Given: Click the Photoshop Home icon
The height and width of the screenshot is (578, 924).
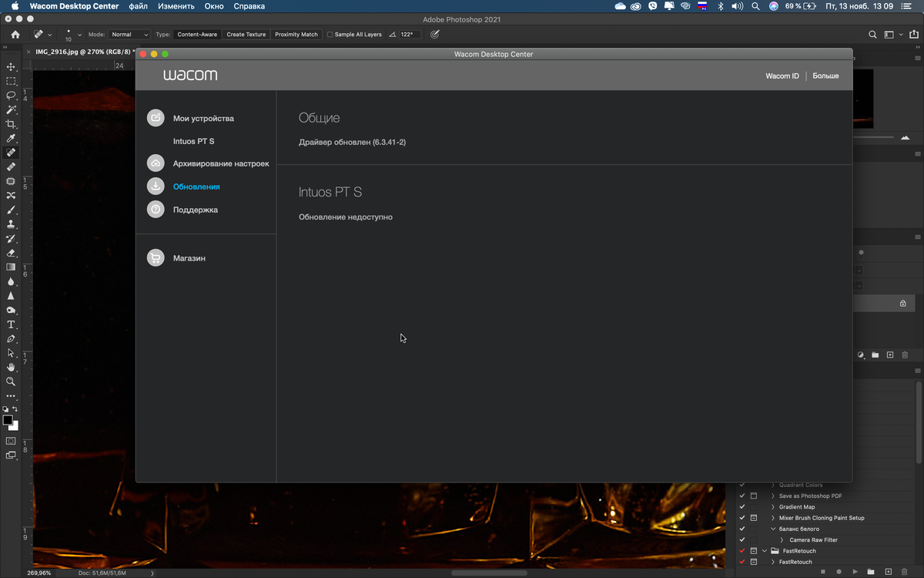Looking at the screenshot, I should (x=15, y=35).
